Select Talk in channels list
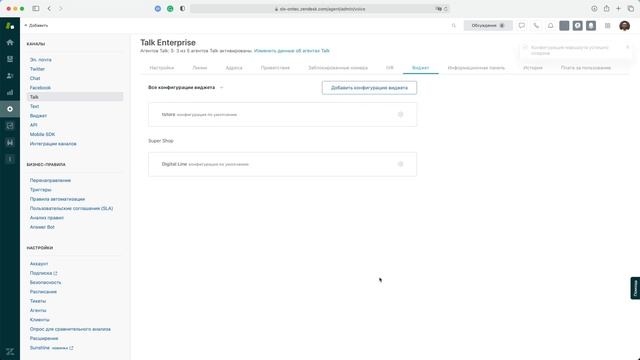Image resolution: width=640 pixels, height=360 pixels. point(75,97)
